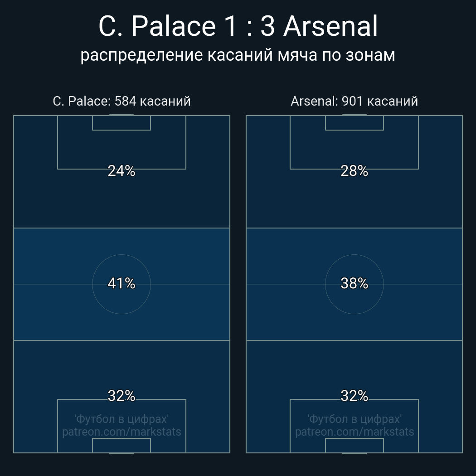Viewport: 476px width, 476px height.
Task: Open patreon.com/markstats link on Arsenal pitch
Action: (x=354, y=432)
